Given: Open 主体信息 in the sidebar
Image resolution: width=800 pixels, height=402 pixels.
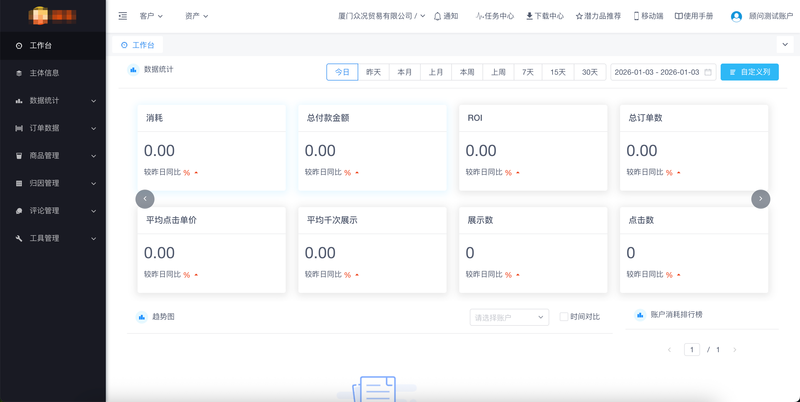Looking at the screenshot, I should point(45,73).
